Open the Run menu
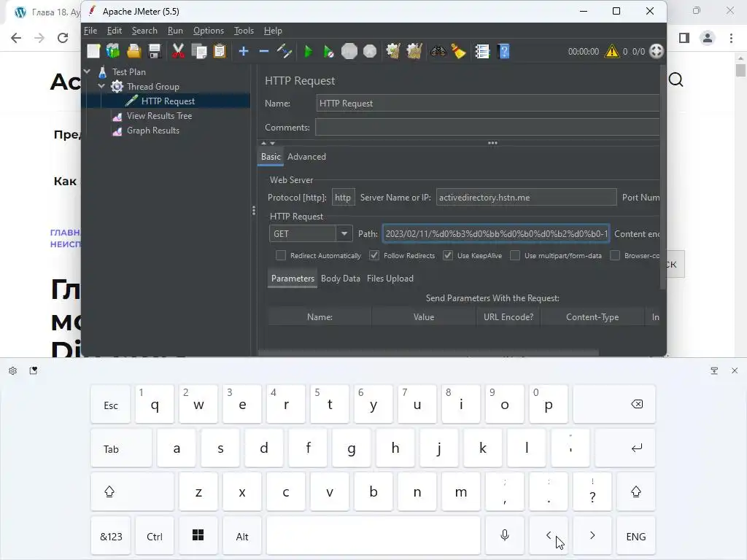Screen dimensions: 747x560 click(175, 31)
